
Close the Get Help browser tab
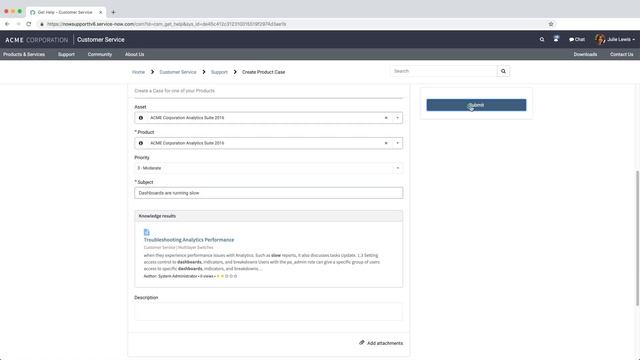(101, 12)
